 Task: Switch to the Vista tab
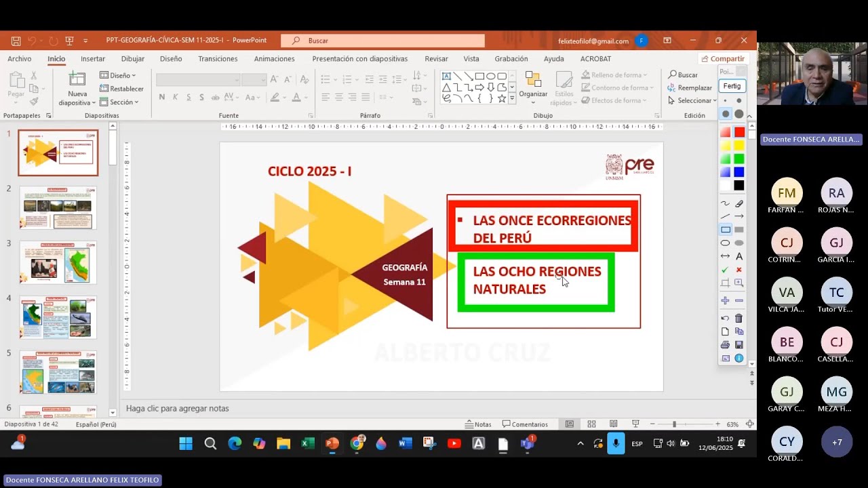[x=471, y=59]
